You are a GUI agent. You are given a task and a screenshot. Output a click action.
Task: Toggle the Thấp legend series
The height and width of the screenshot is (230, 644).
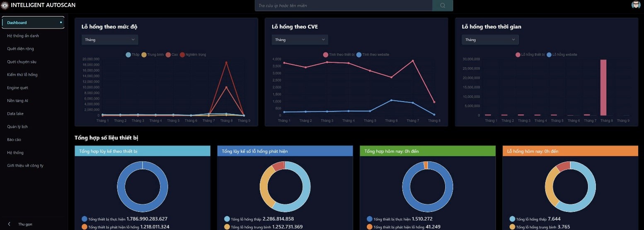133,55
